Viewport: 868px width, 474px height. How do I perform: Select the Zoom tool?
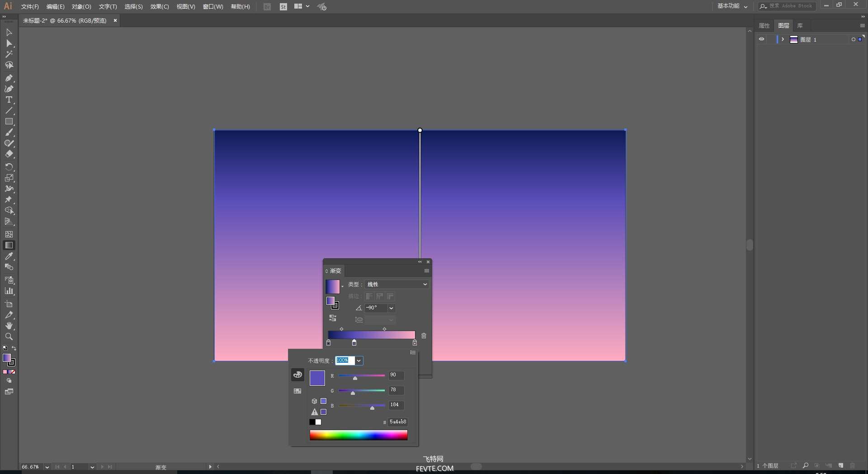(9, 337)
